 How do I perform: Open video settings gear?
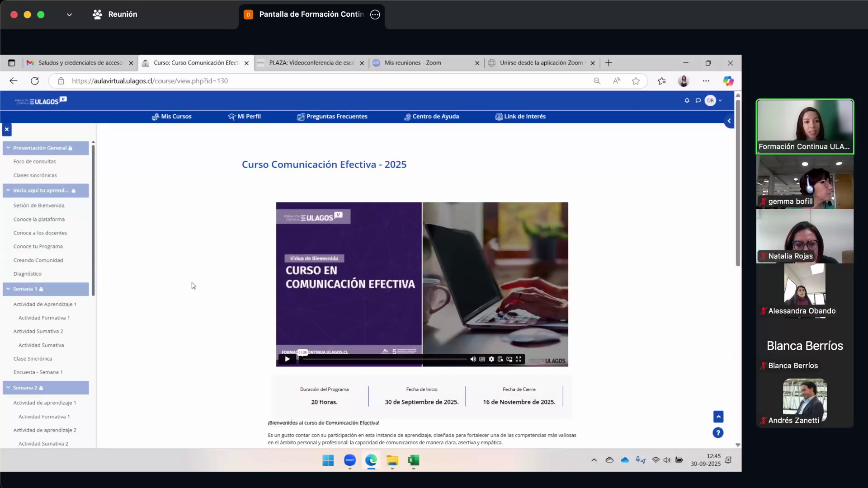(x=491, y=359)
